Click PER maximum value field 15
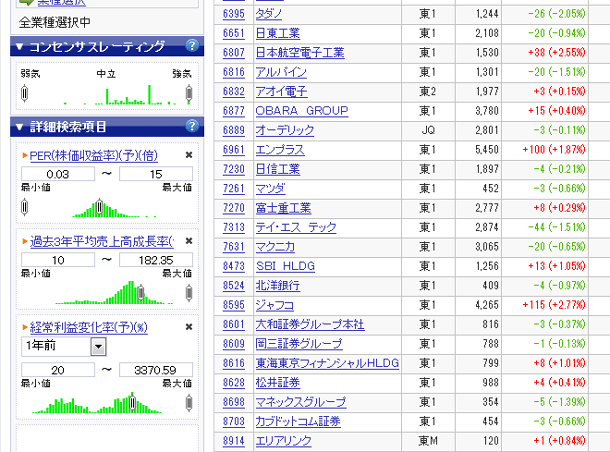The height and width of the screenshot is (452, 610). tap(156, 174)
